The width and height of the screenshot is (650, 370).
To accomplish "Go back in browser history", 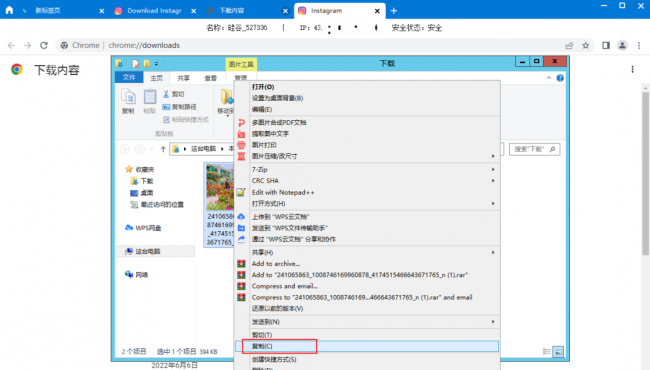I will (11, 45).
